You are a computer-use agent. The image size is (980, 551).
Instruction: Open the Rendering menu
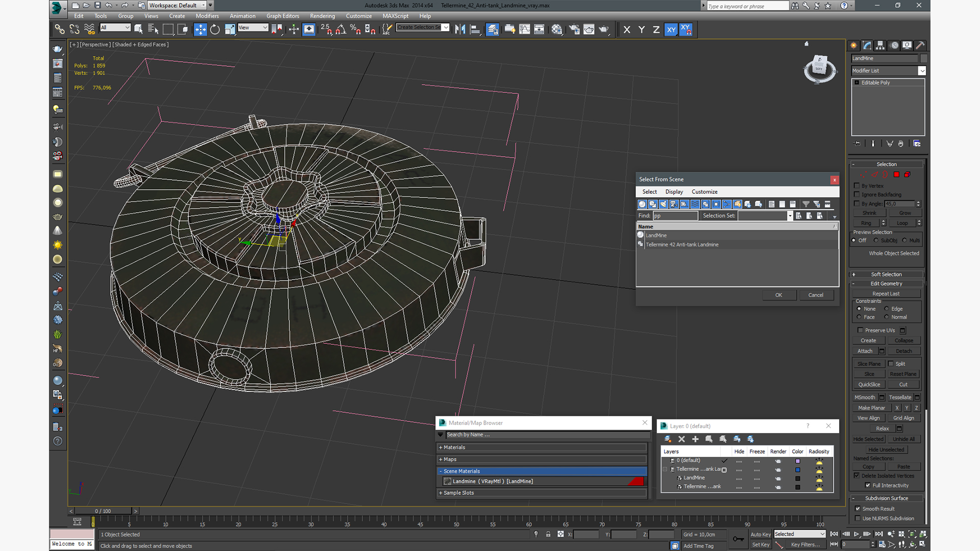(x=323, y=16)
